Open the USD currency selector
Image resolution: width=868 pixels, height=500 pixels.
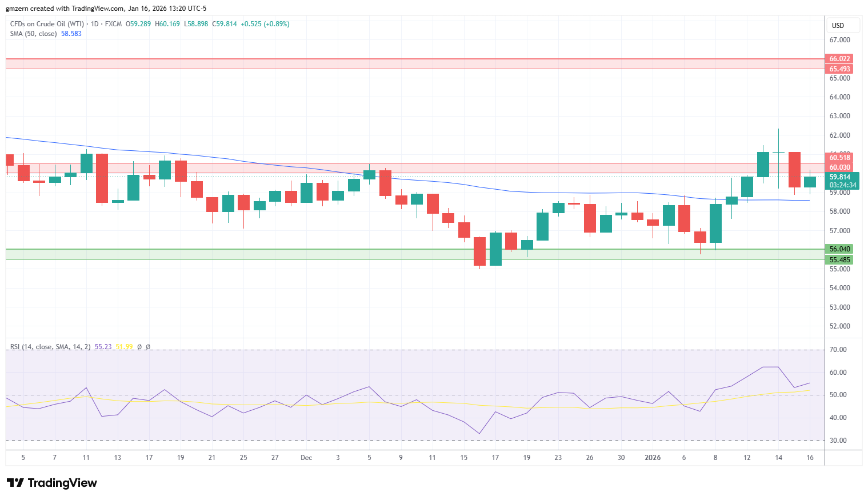[843, 25]
